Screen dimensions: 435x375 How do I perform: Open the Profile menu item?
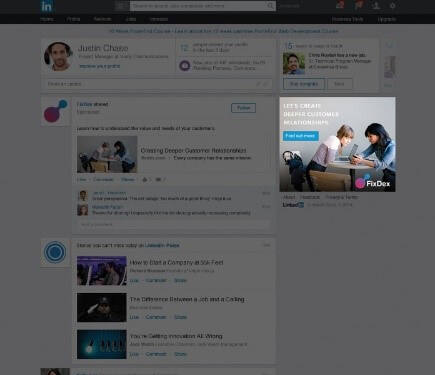pyautogui.click(x=73, y=19)
